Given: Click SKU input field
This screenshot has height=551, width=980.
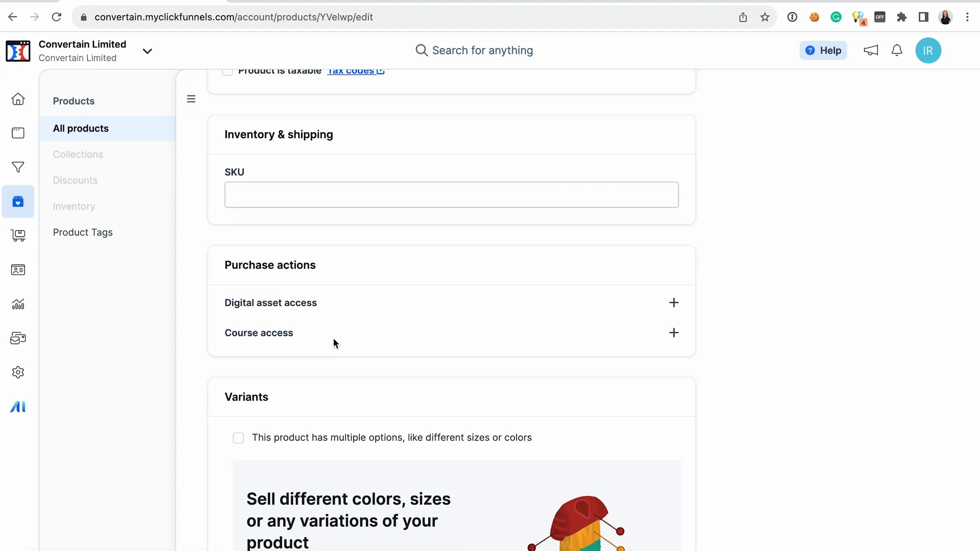Looking at the screenshot, I should tap(452, 194).
